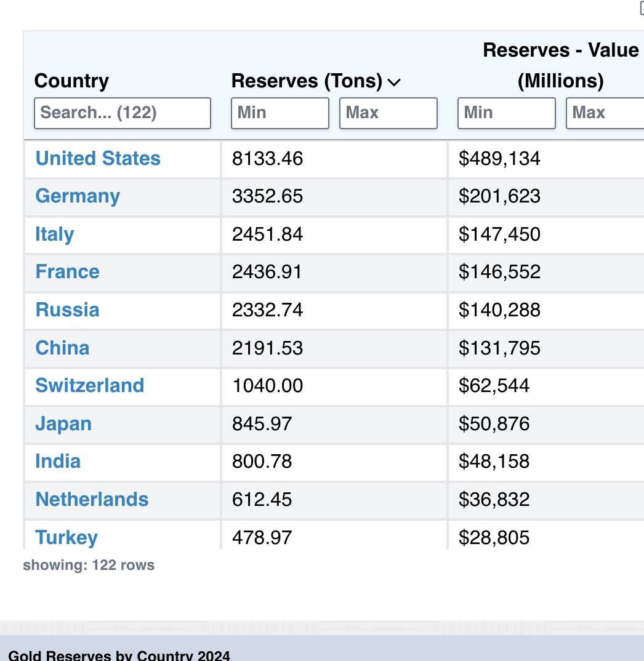Select the $50,876 value cell
644x661 pixels.
coord(546,424)
